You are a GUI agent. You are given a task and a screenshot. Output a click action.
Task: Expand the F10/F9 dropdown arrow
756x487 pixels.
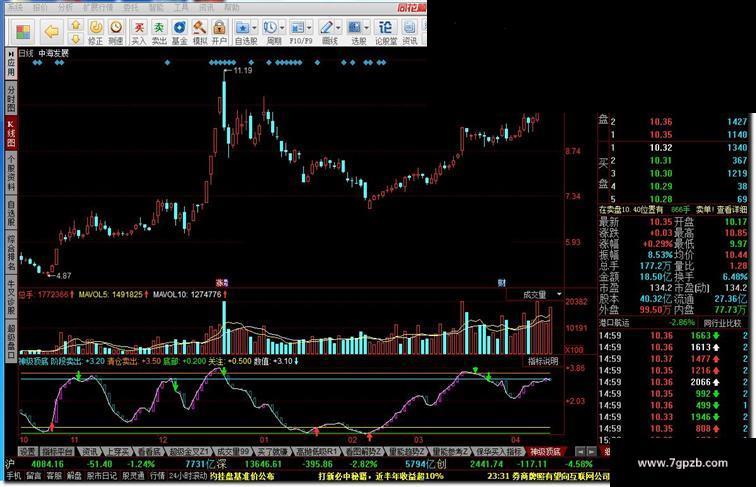(310, 27)
